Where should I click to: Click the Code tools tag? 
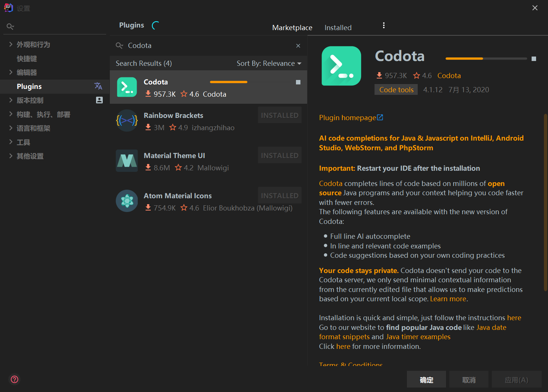tap(396, 90)
